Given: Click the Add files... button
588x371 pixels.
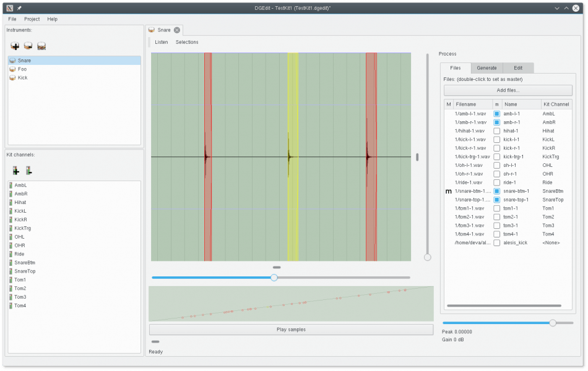Looking at the screenshot, I should 508,90.
